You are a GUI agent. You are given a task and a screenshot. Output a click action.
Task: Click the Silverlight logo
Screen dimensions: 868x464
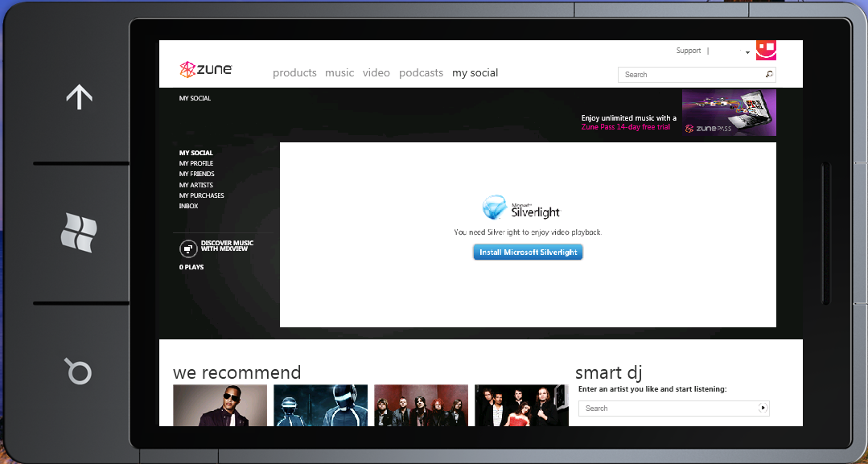[x=521, y=207]
